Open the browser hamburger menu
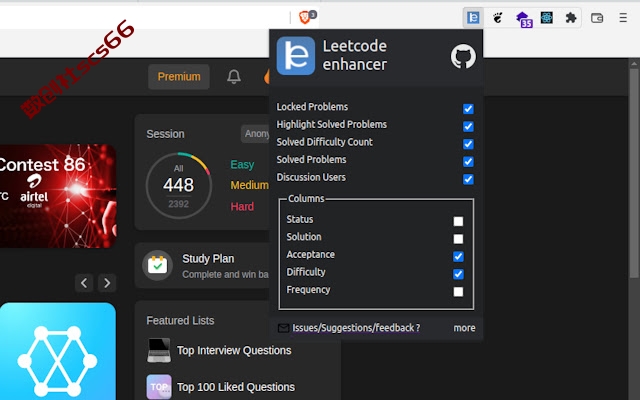Screen dimensions: 640x400 [623, 18]
